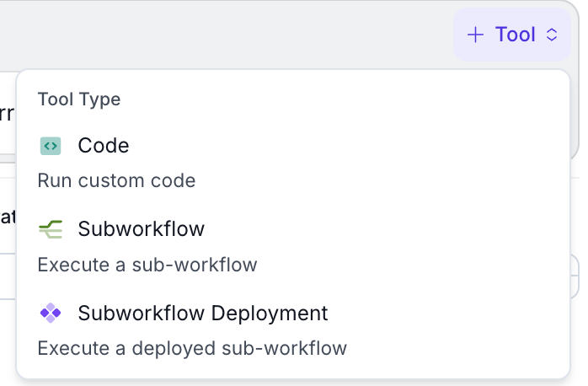Click 'Execute a deployed sub-workflow' description
The height and width of the screenshot is (386, 588).
click(192, 348)
